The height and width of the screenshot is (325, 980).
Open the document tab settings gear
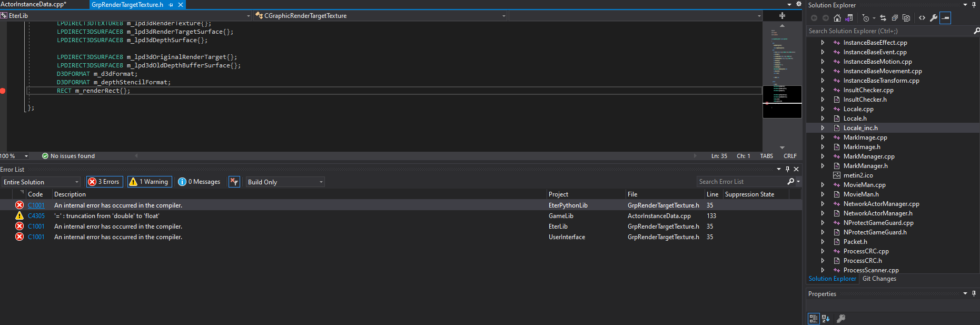point(798,4)
